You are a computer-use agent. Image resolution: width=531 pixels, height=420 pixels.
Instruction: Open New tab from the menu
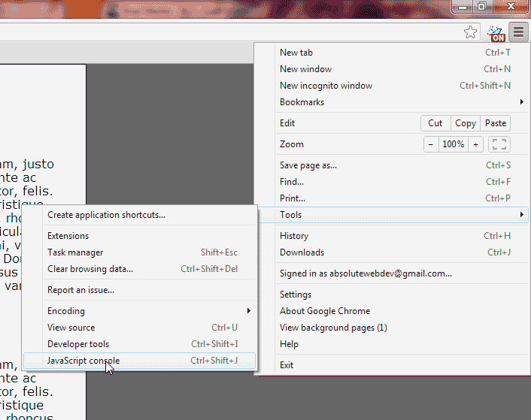click(402, 53)
